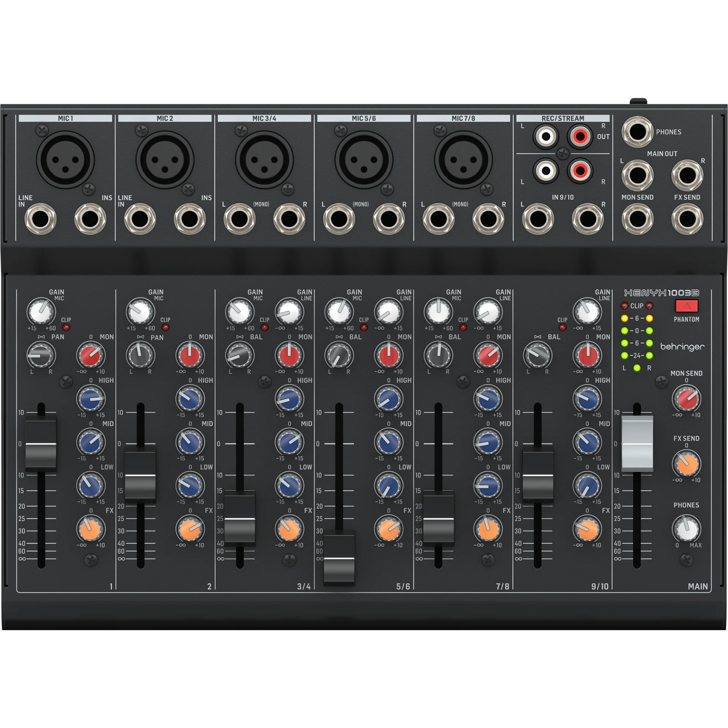This screenshot has width=728, height=728.
Task: Click the channel 7/8 orange FX knob
Action: pos(488,529)
